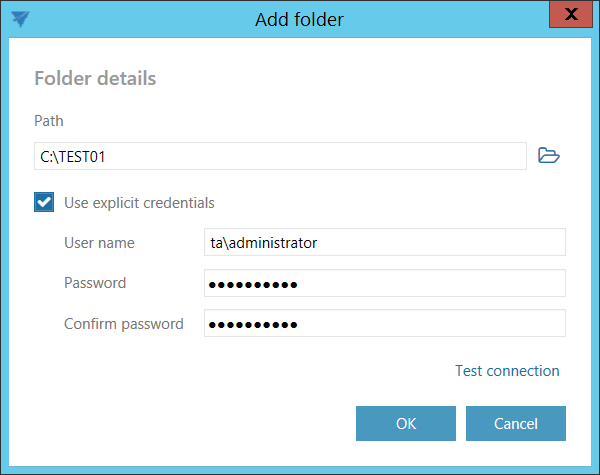
Task: Click the 'Add folder' title bar text
Action: click(299, 18)
